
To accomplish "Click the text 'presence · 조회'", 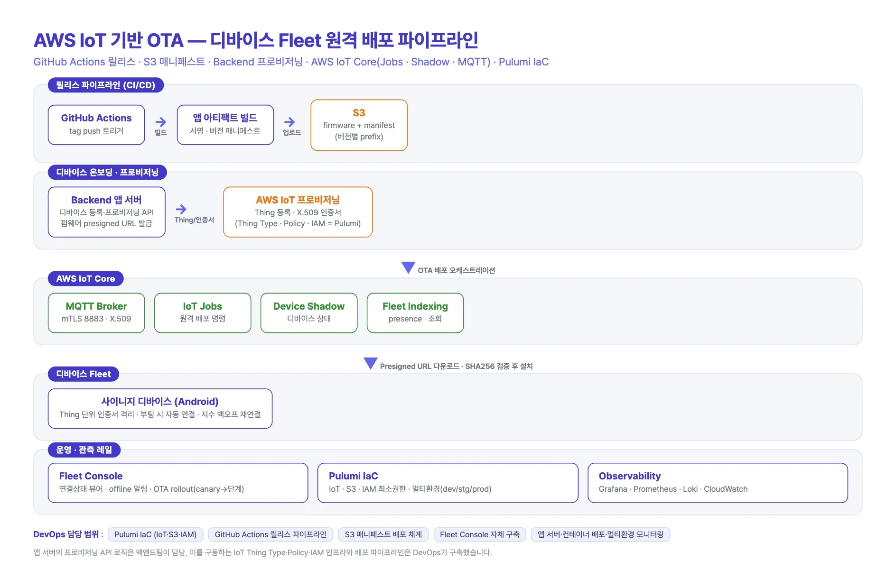I will tap(415, 319).
